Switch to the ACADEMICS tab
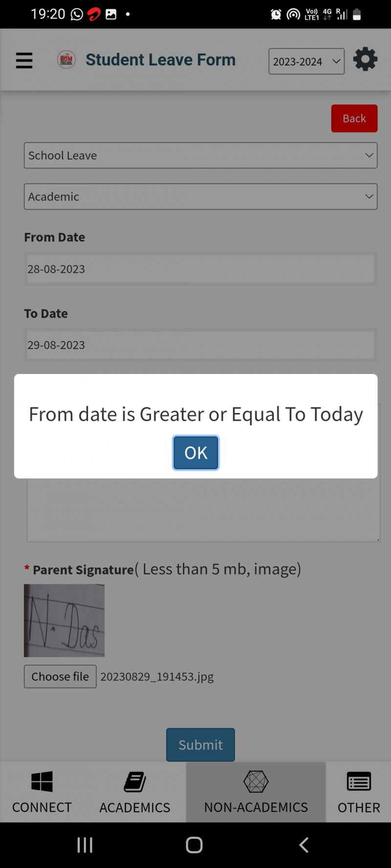 click(135, 792)
